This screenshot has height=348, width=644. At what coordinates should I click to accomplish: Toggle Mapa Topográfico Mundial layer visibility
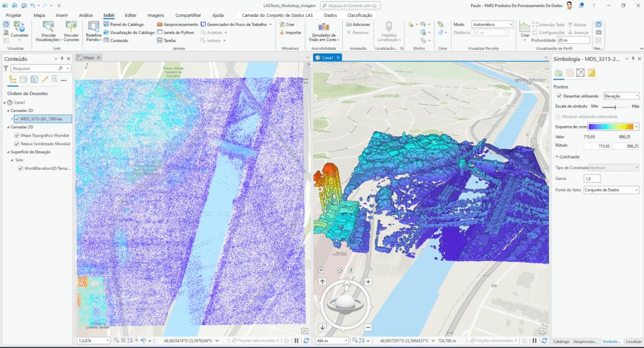tap(17, 135)
